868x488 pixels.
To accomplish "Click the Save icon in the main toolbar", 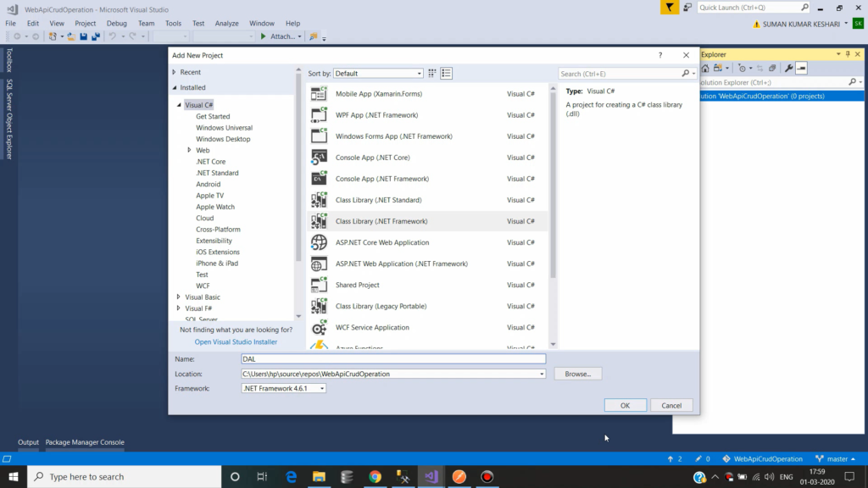I will click(x=83, y=36).
